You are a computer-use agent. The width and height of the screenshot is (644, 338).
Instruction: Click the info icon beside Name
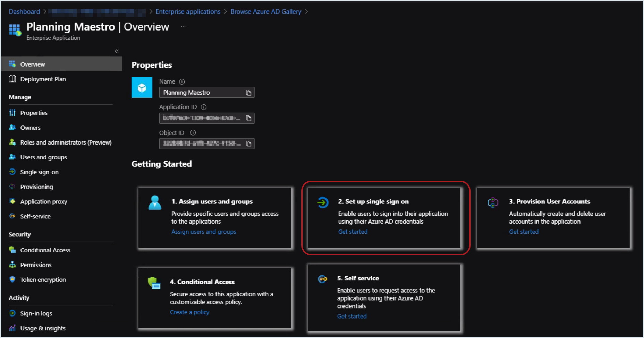point(182,82)
